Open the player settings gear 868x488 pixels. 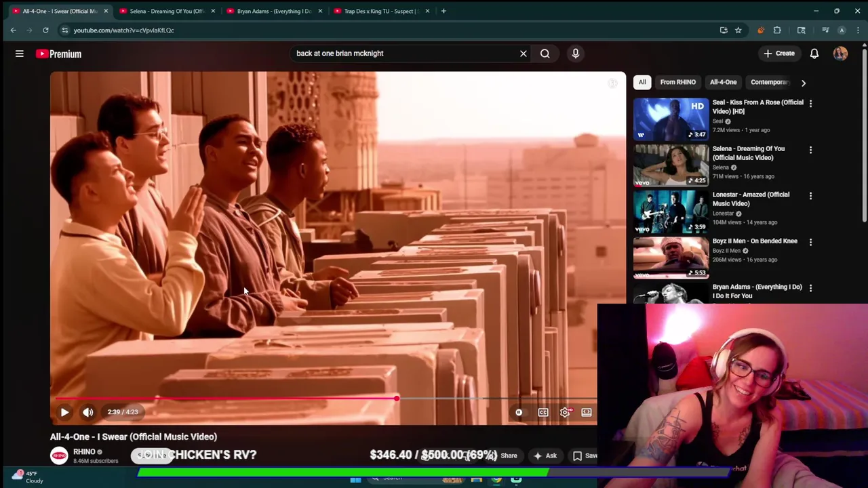(566, 412)
